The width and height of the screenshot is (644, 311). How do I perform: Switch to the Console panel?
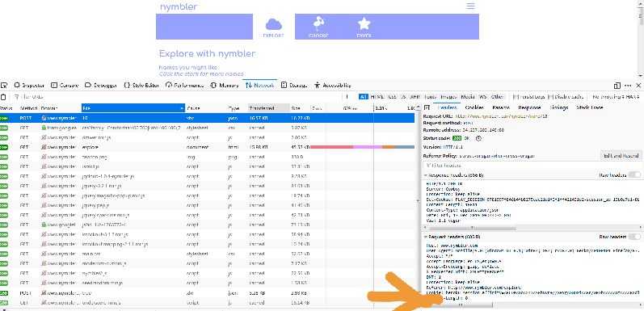coord(65,86)
